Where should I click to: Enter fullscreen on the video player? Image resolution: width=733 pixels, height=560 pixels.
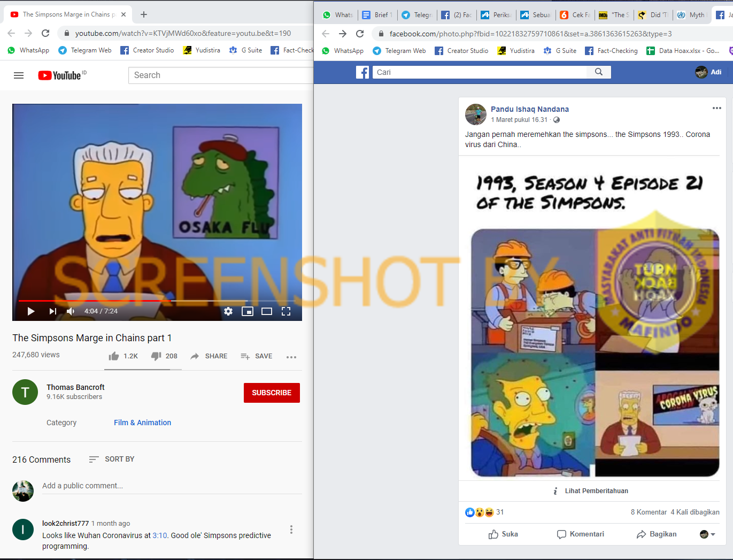click(286, 311)
